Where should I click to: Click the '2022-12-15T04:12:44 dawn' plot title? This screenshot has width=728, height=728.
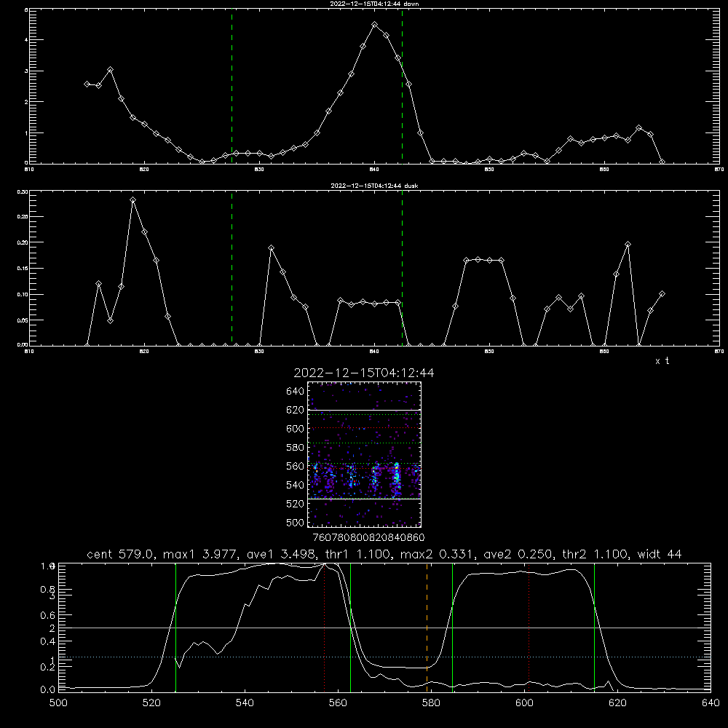coord(374,3)
